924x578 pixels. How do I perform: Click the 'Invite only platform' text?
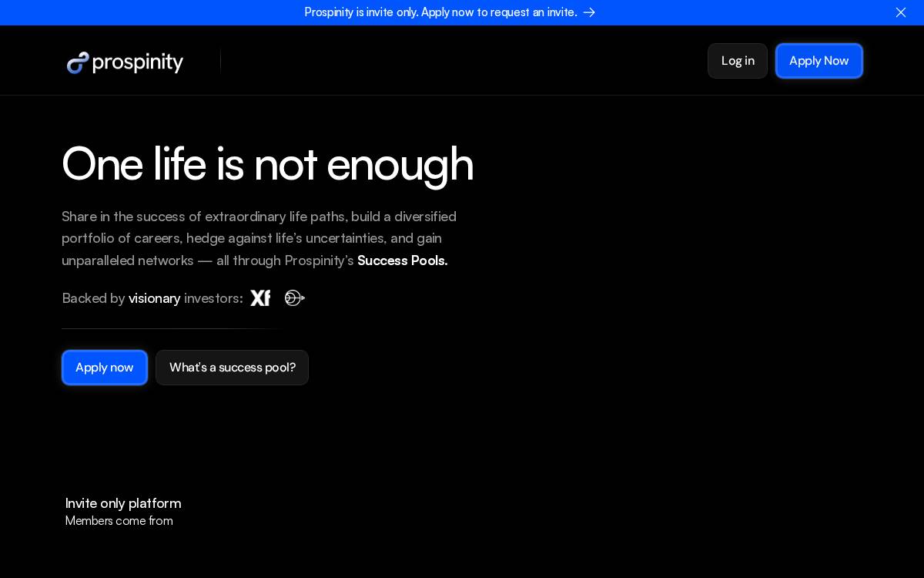point(123,503)
